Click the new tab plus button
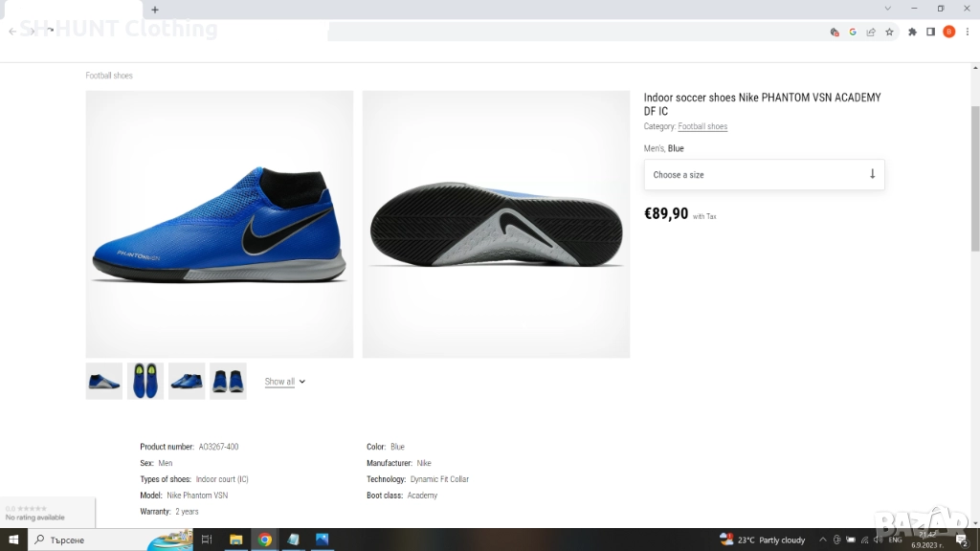Image resolution: width=980 pixels, height=551 pixels. (x=155, y=10)
